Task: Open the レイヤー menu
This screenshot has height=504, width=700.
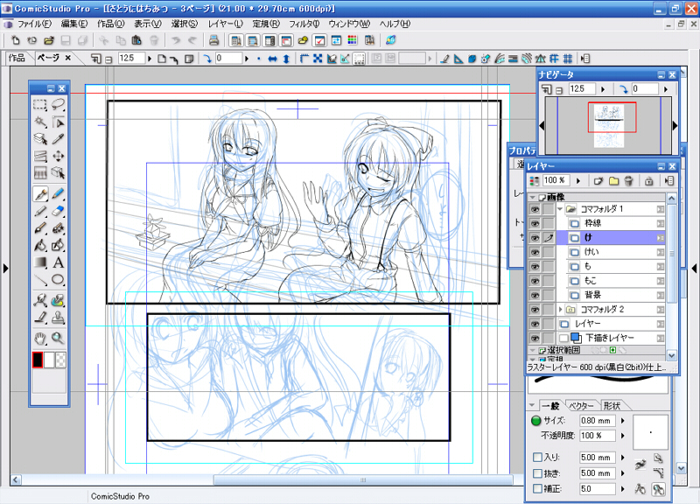Action: click(x=225, y=24)
